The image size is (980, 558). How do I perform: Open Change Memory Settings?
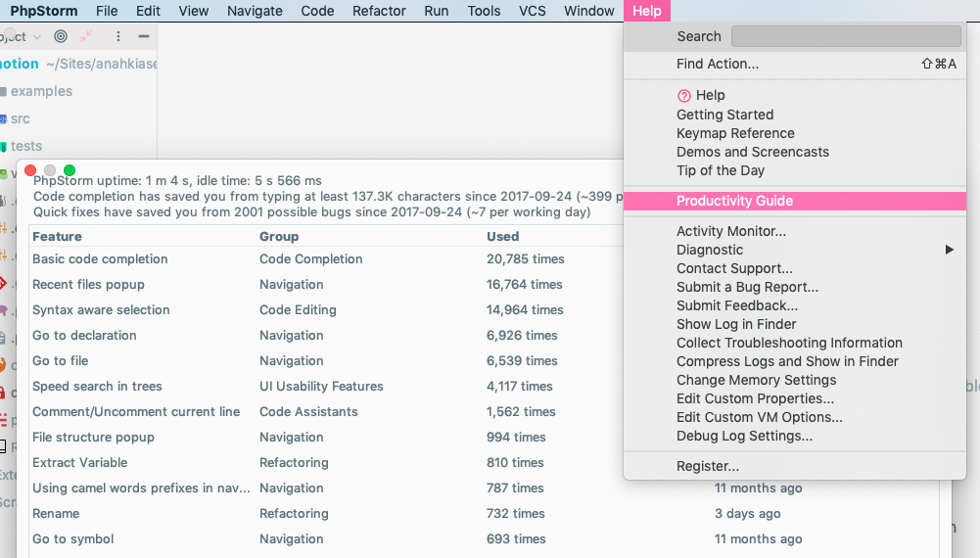pos(795,380)
